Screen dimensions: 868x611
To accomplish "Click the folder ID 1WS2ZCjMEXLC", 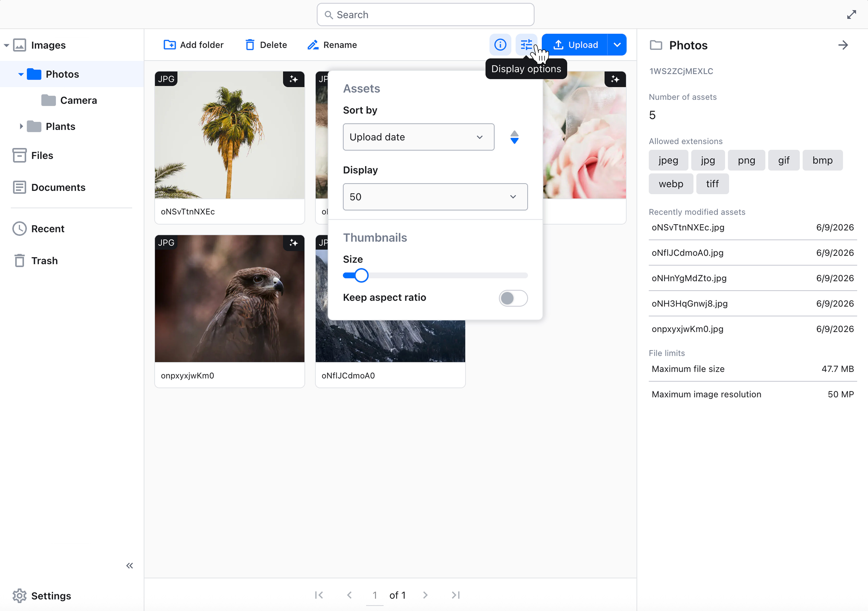I will [x=681, y=71].
